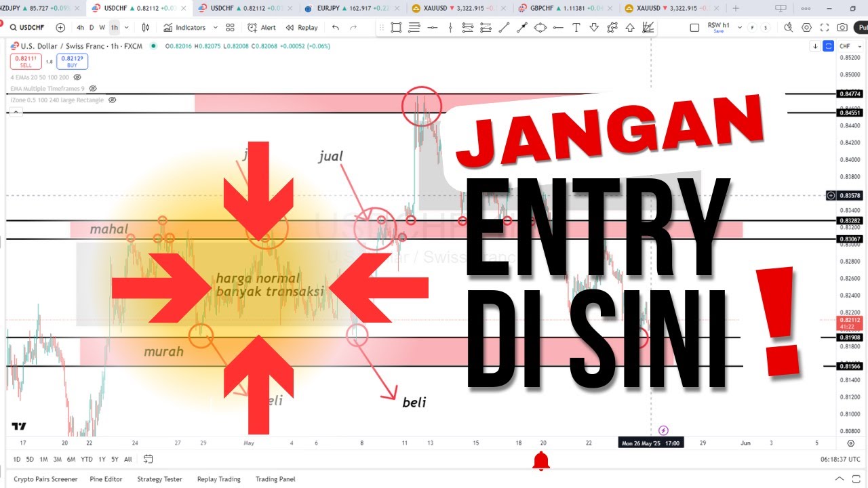Show the iZone large Rectangle indicator

pyautogui.click(x=112, y=100)
